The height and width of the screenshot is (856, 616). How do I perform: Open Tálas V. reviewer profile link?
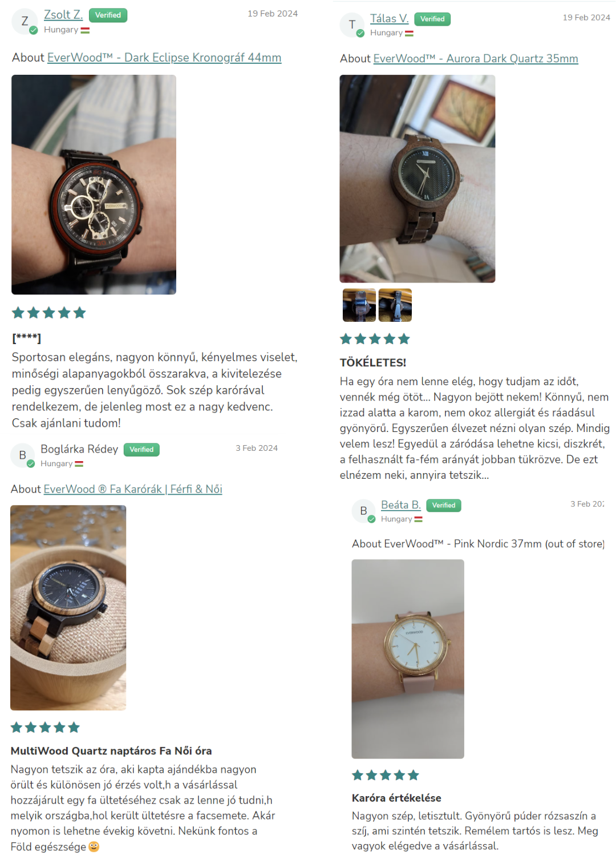click(390, 19)
